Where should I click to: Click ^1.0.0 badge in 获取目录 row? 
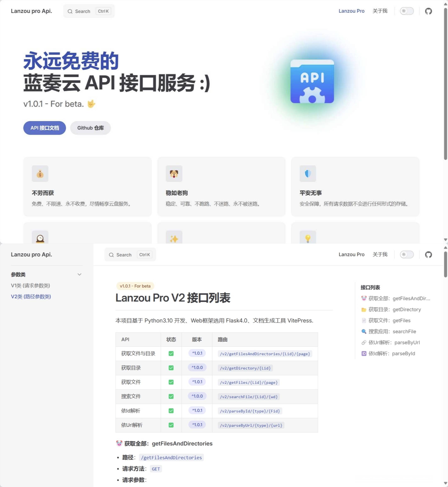point(197,368)
